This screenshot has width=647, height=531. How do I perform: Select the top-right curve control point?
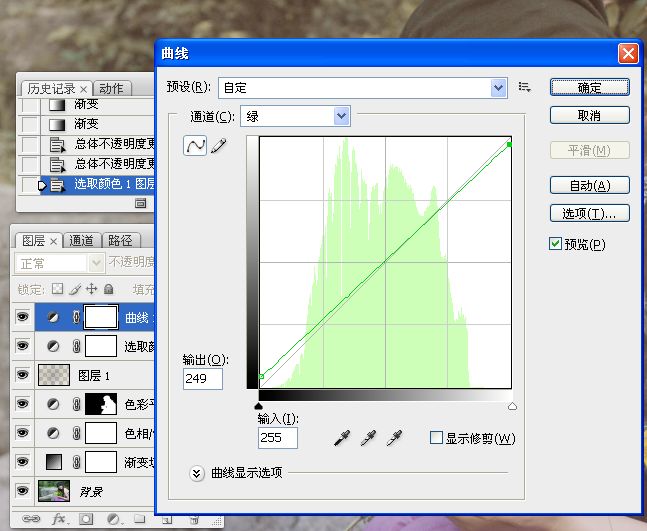pyautogui.click(x=510, y=144)
